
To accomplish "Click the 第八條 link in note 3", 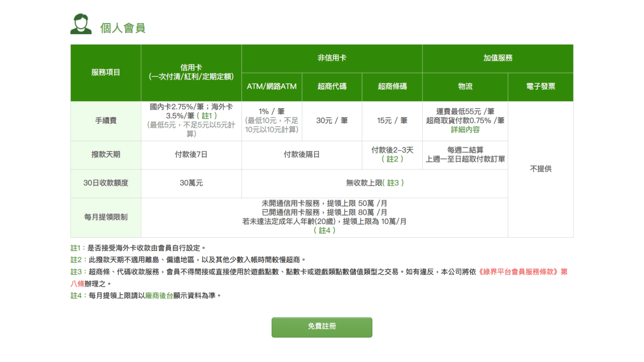I will [76, 284].
